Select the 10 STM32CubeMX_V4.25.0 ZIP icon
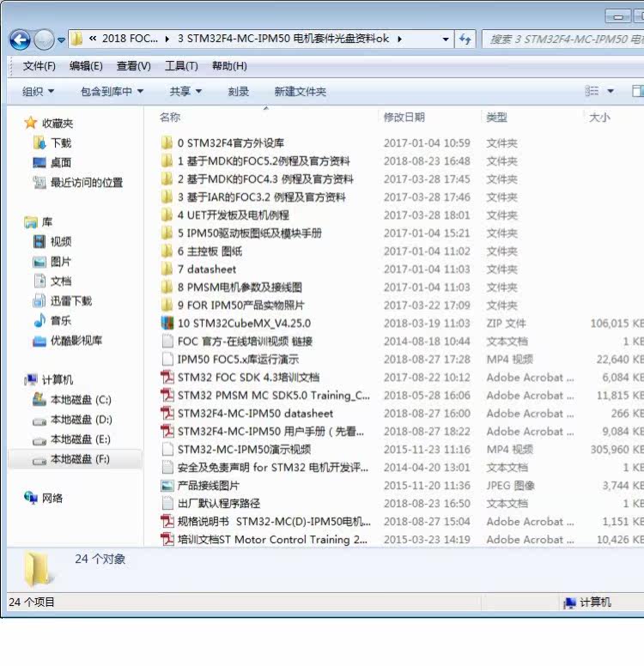Image resolution: width=644 pixels, height=666 pixels. pos(167,323)
